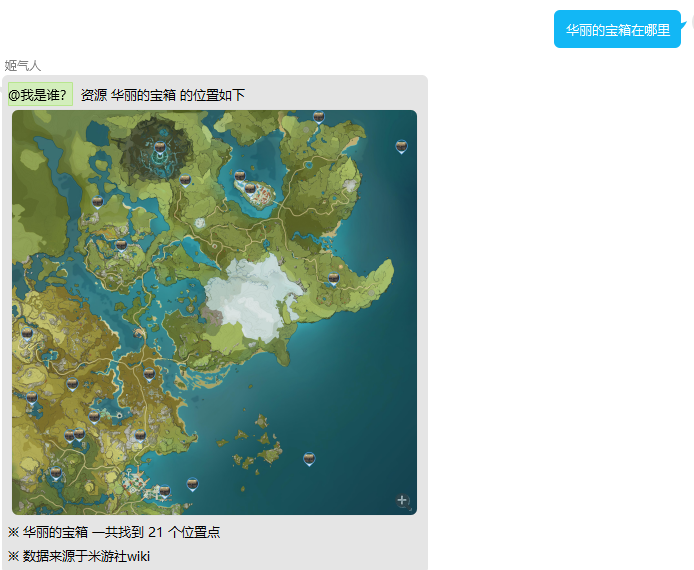Open the treasure chest location map image
694x570 pixels.
tap(214, 312)
